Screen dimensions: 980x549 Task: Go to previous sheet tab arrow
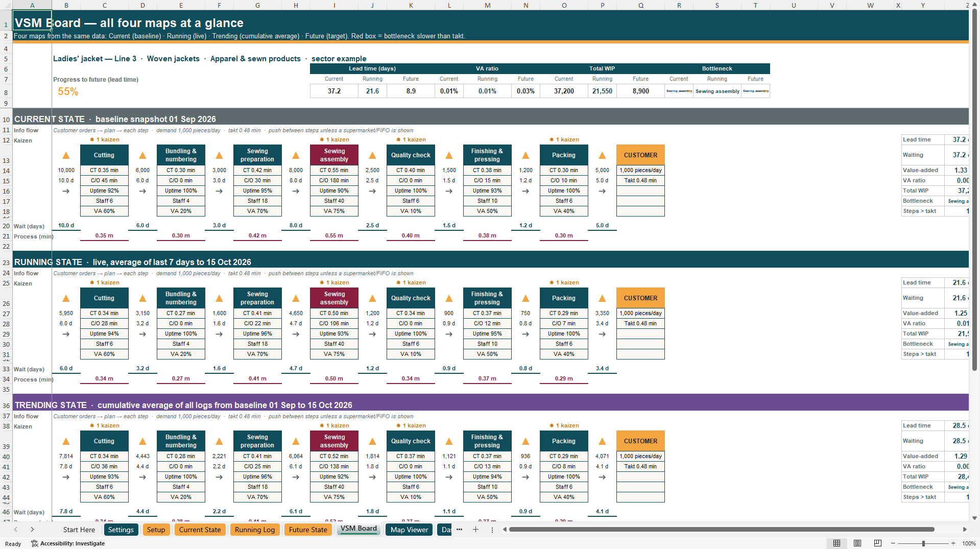click(x=16, y=530)
